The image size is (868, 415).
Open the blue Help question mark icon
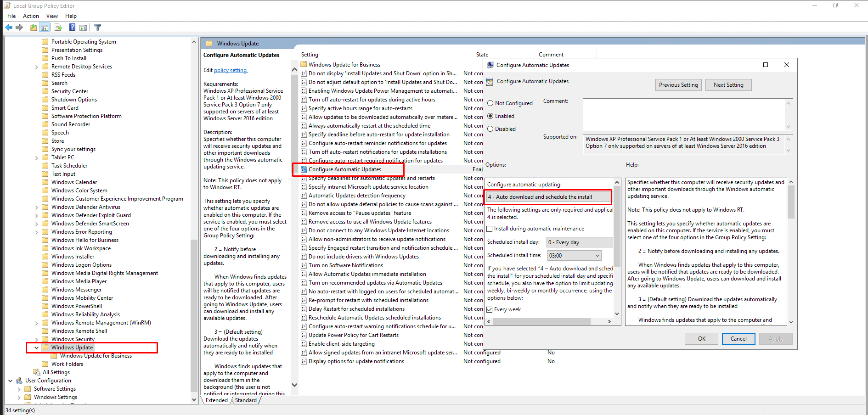(72, 28)
